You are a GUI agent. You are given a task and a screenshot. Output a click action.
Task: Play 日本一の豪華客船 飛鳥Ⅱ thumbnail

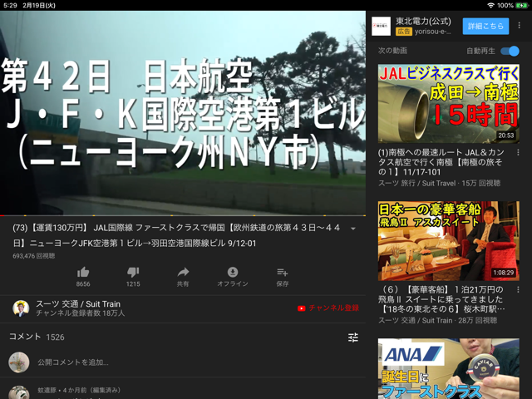tap(449, 241)
